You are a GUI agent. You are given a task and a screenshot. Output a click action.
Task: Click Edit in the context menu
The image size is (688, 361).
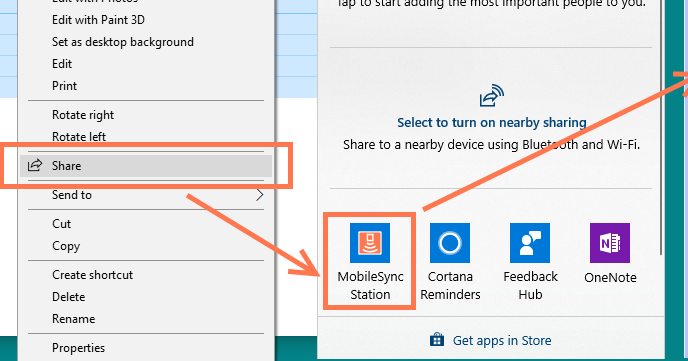[x=62, y=64]
